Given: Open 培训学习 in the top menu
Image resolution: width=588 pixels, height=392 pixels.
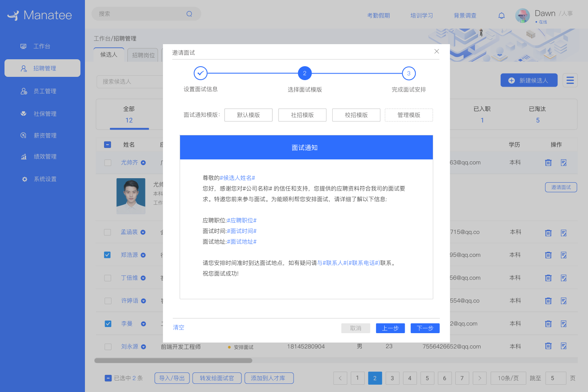Looking at the screenshot, I should [x=421, y=15].
